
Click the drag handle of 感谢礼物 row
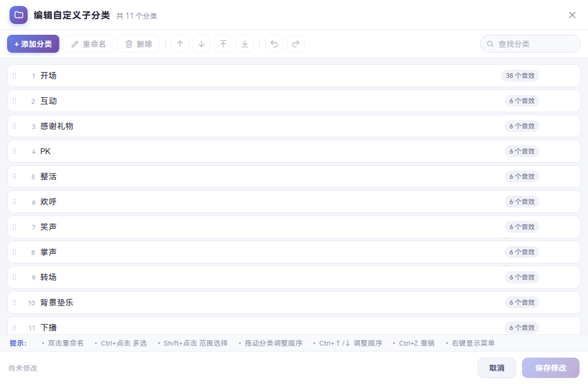pyautogui.click(x=14, y=126)
